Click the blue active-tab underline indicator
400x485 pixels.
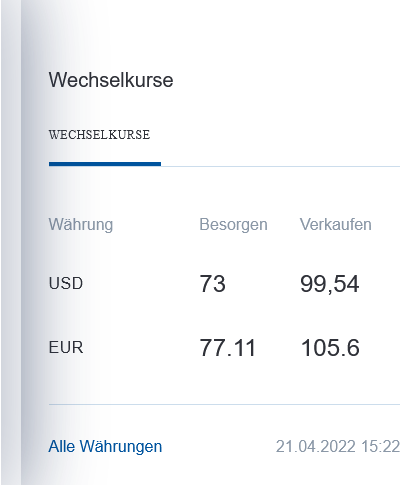(105, 164)
